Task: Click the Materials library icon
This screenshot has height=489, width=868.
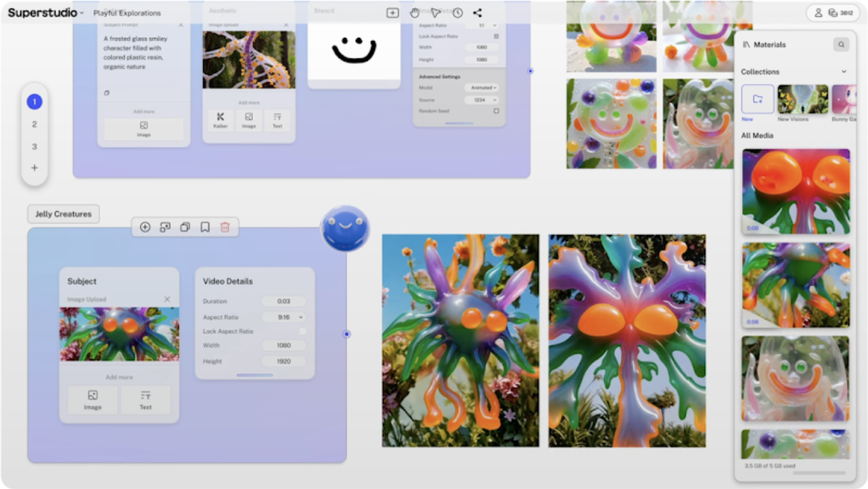Action: 746,44
